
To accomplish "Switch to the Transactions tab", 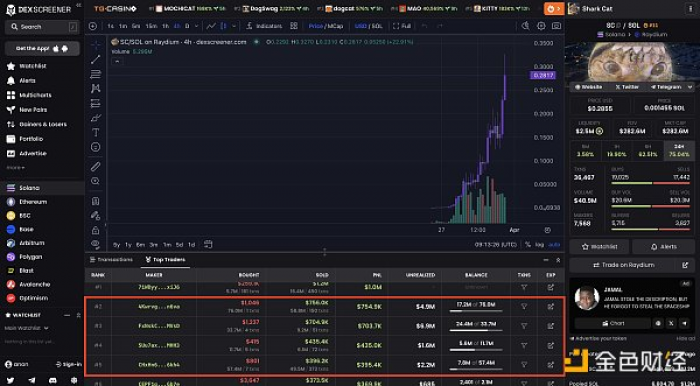I will pyautogui.click(x=112, y=260).
